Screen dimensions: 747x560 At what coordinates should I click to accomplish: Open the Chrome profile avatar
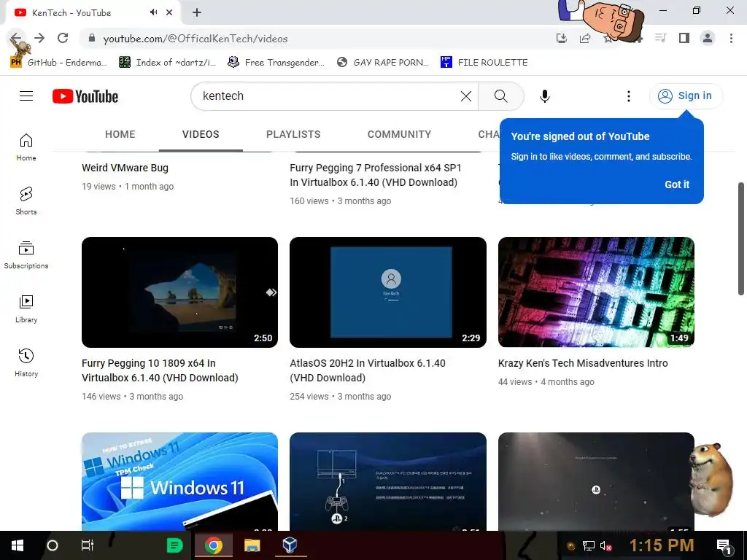coord(708,38)
